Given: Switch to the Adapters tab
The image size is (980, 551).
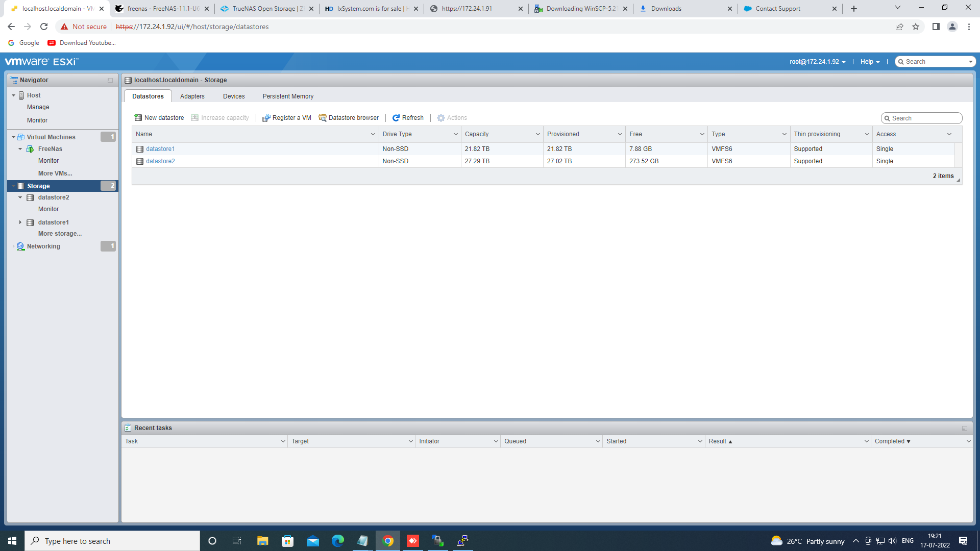Looking at the screenshot, I should (x=192, y=96).
